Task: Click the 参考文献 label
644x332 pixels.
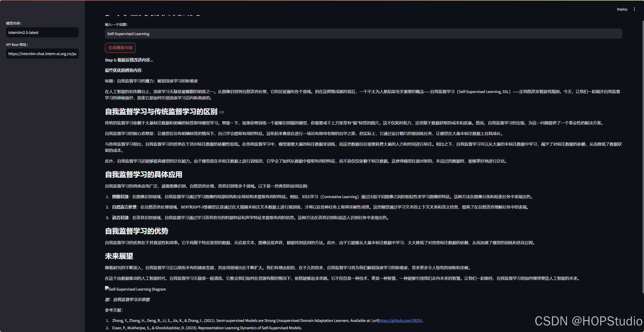Action: [114, 310]
